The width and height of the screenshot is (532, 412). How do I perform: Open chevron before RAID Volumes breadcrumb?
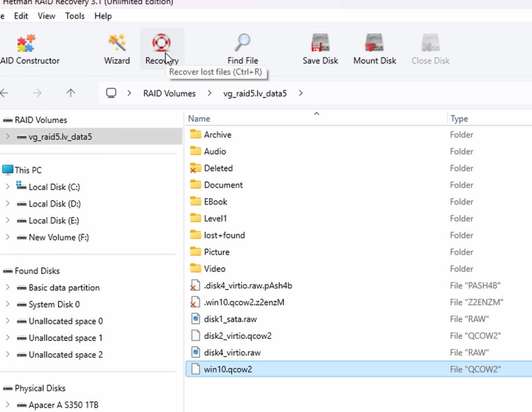(130, 93)
